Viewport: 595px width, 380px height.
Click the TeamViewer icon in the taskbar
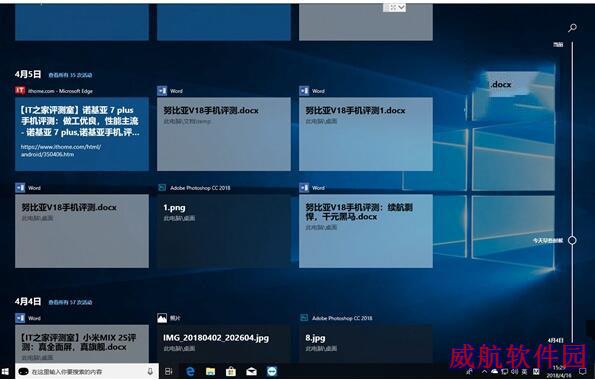click(272, 372)
